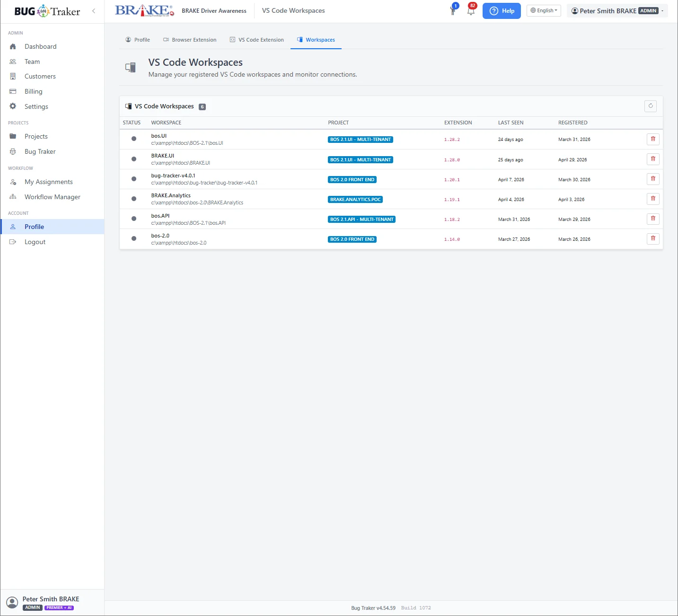Delete the BRAKE.UI workspace
Viewport: 678px width, 616px height.
tap(653, 159)
